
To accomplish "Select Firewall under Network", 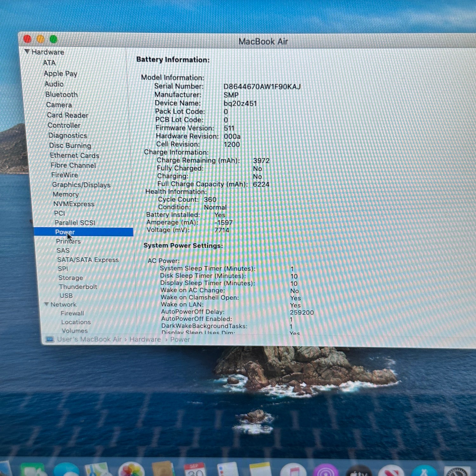I will (72, 313).
